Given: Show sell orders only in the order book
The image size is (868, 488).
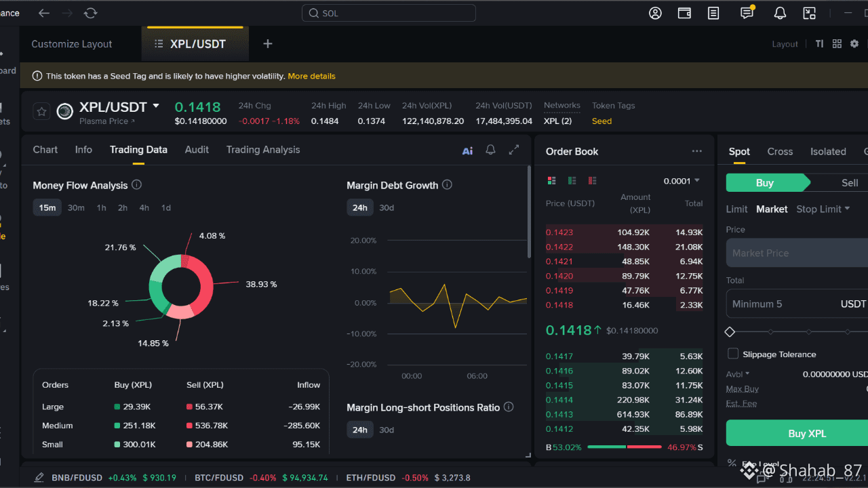Looking at the screenshot, I should pyautogui.click(x=593, y=180).
